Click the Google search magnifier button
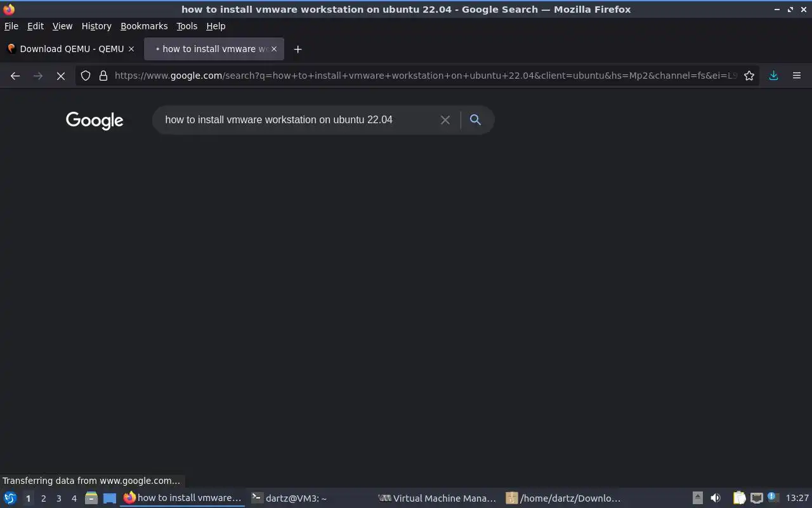This screenshot has width=812, height=508. [475, 119]
